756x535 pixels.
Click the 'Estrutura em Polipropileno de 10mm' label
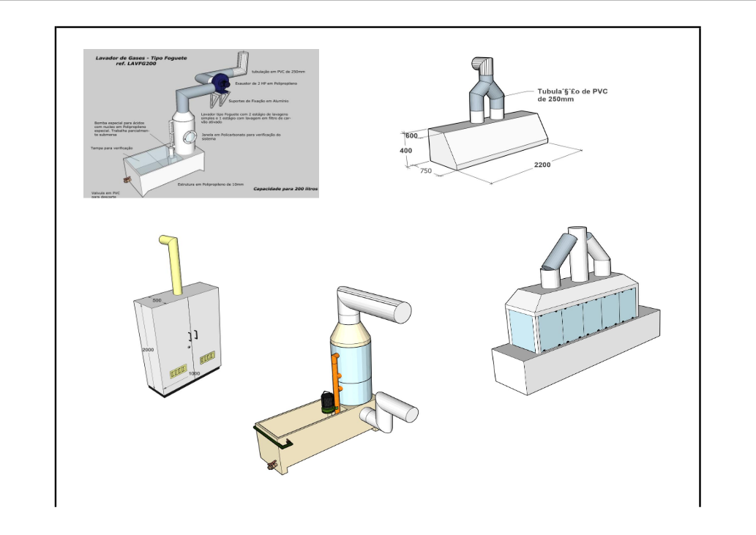[x=211, y=184]
